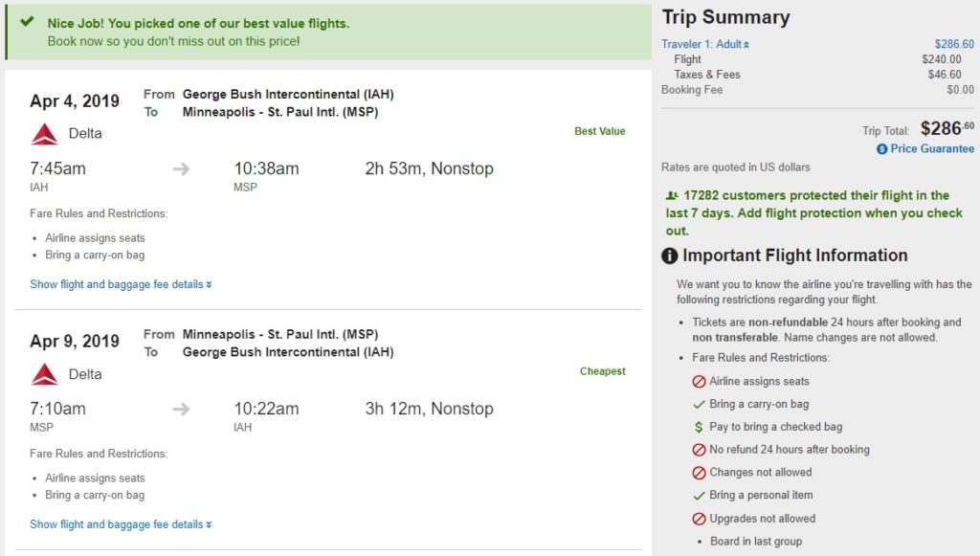Viewport: 980px width, 556px height.
Task: Click the Cheapest label on return flight
Action: pos(602,371)
